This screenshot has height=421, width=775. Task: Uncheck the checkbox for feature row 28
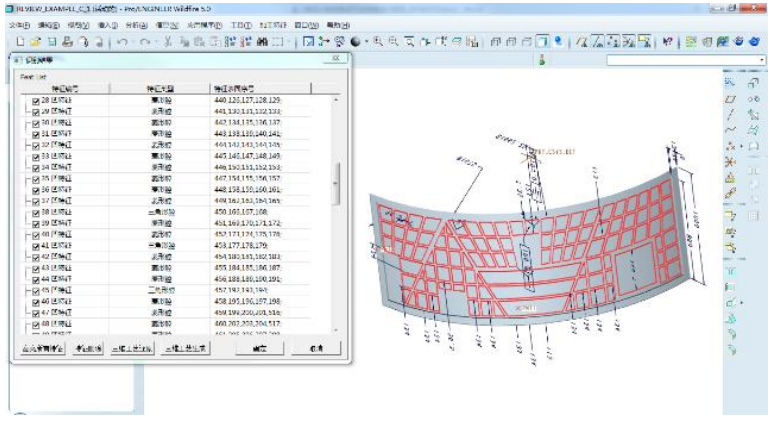coord(36,101)
